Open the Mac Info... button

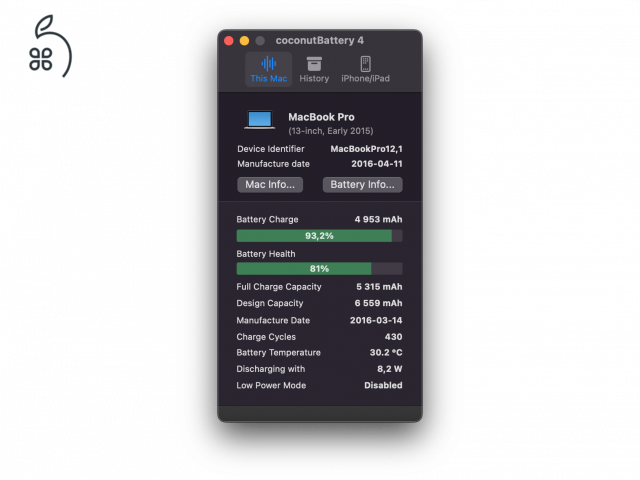(x=270, y=184)
